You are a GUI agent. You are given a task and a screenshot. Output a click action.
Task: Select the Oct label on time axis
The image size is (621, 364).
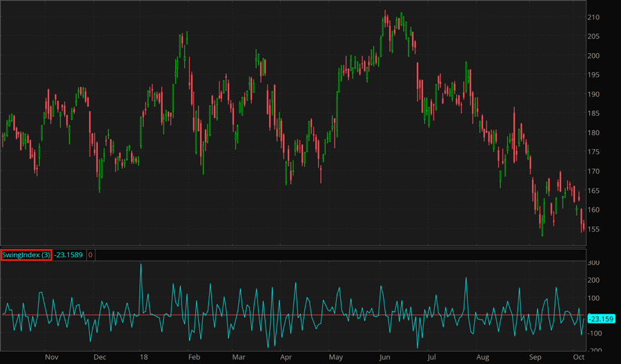pyautogui.click(x=579, y=358)
